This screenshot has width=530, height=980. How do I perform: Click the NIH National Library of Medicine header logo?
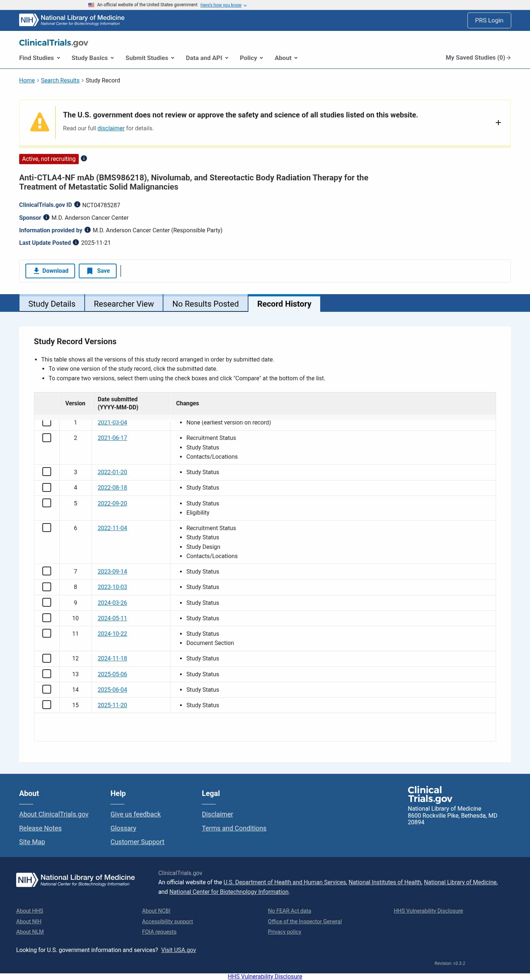click(x=71, y=20)
